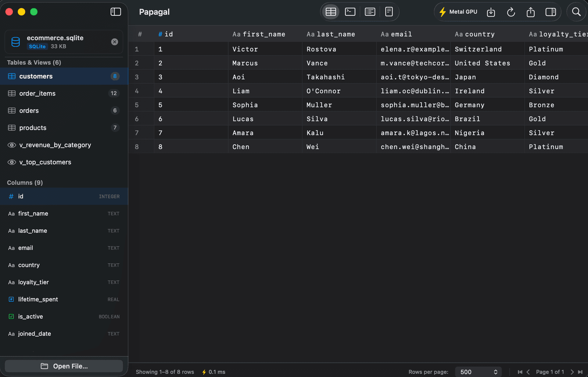588x377 pixels.
Task: Click the Metal GPU indicator
Action: [x=458, y=12]
